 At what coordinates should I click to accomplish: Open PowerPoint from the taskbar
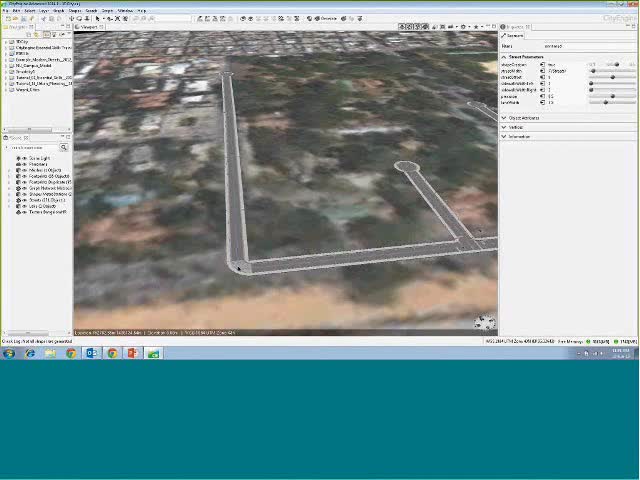pos(132,353)
